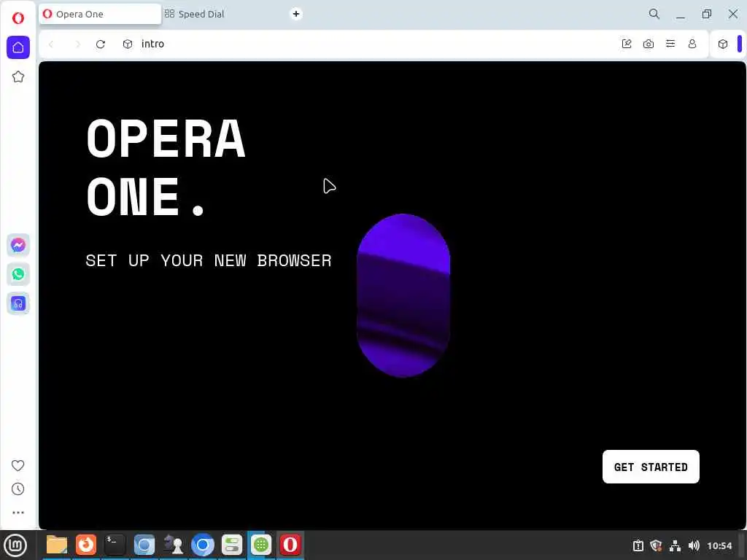Click the volume icon in the tray
747x560 pixels.
coord(694,545)
